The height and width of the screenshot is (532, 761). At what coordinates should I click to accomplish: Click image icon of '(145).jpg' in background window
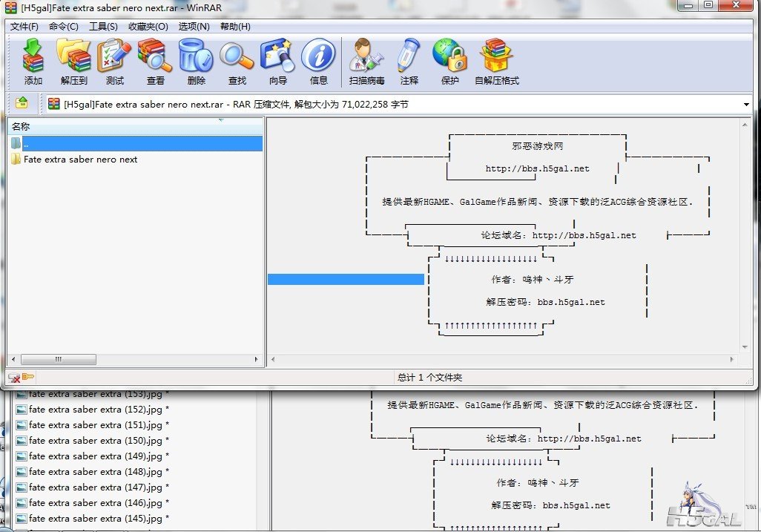(x=21, y=519)
